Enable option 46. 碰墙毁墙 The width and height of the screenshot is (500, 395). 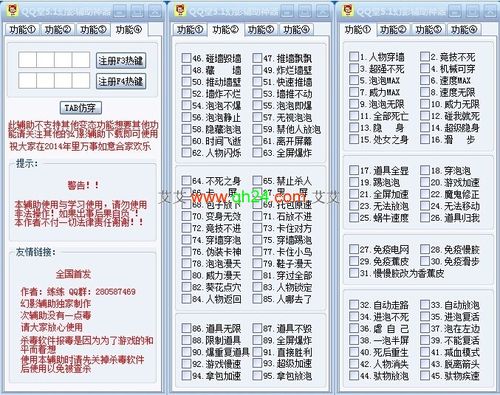pyautogui.click(x=186, y=58)
